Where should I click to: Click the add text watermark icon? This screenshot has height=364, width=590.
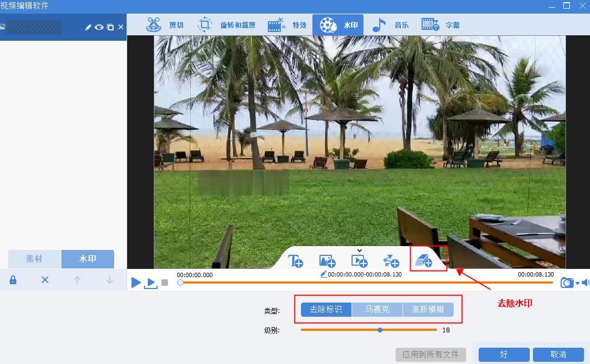[296, 260]
